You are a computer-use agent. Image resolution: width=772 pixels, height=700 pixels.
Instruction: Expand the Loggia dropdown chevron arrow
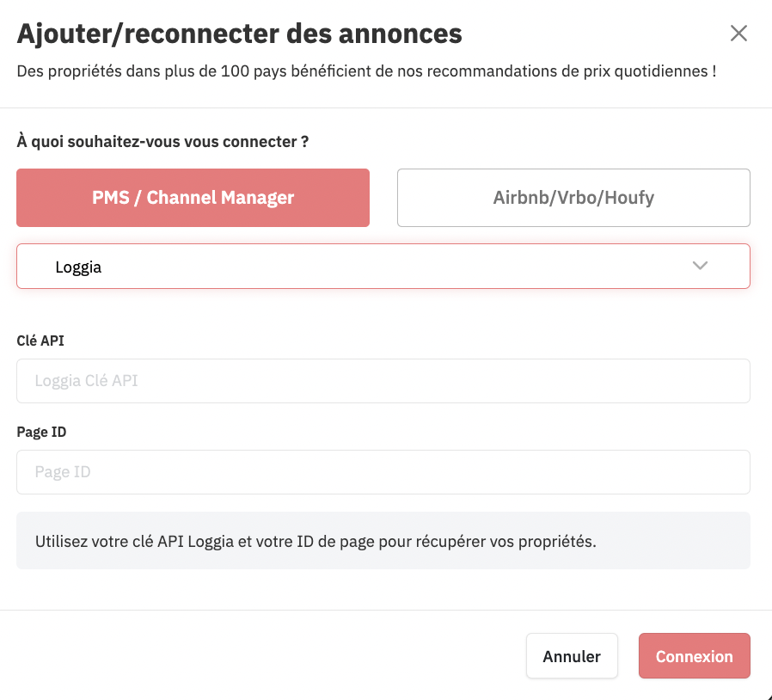(x=700, y=266)
